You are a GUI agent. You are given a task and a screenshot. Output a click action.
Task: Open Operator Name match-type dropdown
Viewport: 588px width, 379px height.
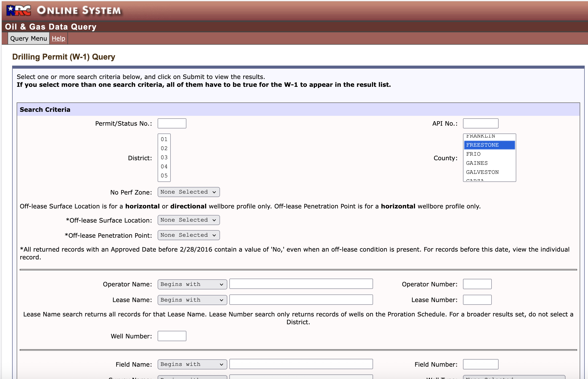click(192, 284)
